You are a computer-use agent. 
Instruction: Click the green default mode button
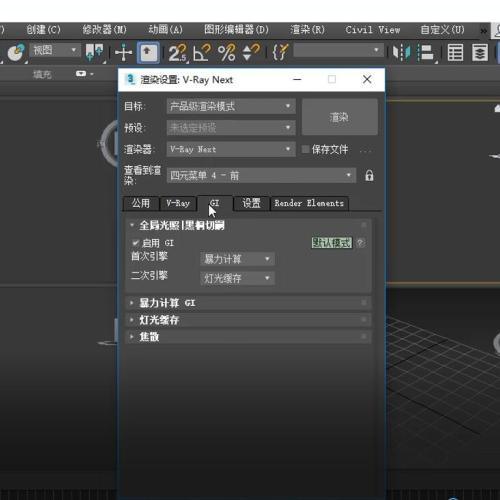(x=332, y=243)
